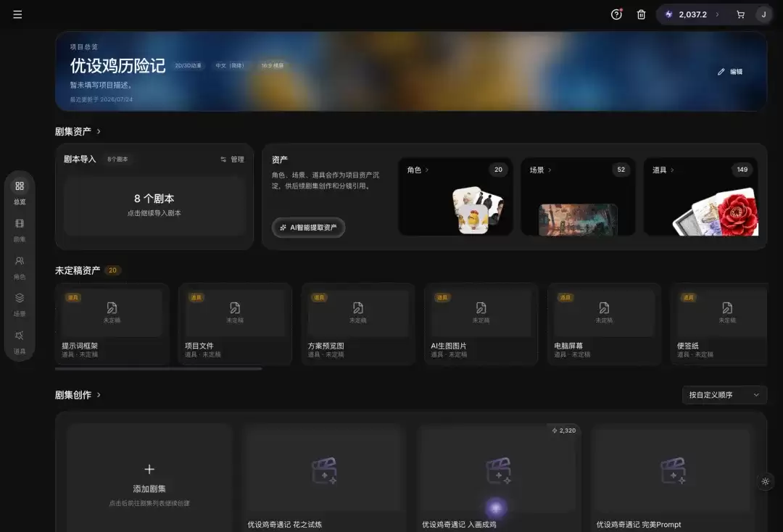Switch to 角色 in sidebar
Viewport: 783px width, 532px height.
click(x=20, y=267)
